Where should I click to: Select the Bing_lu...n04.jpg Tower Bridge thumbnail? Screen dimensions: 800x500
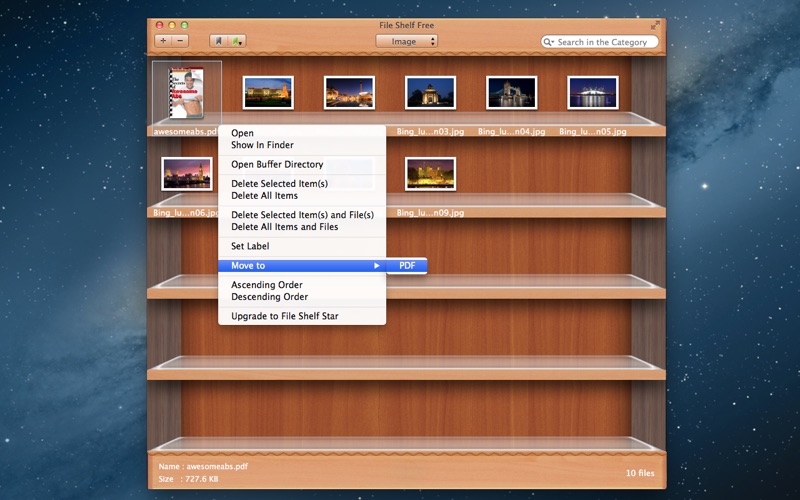point(511,92)
